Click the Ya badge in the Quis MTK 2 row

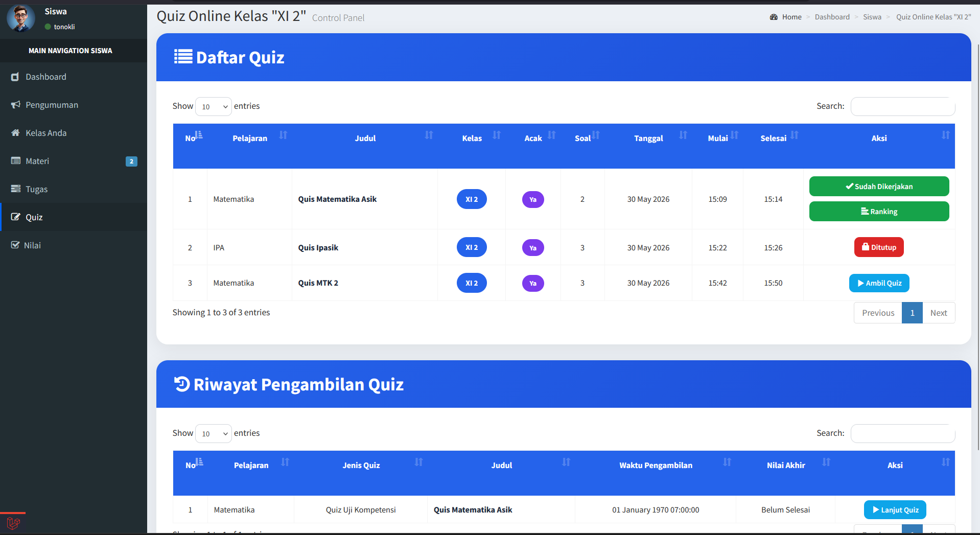pos(533,284)
